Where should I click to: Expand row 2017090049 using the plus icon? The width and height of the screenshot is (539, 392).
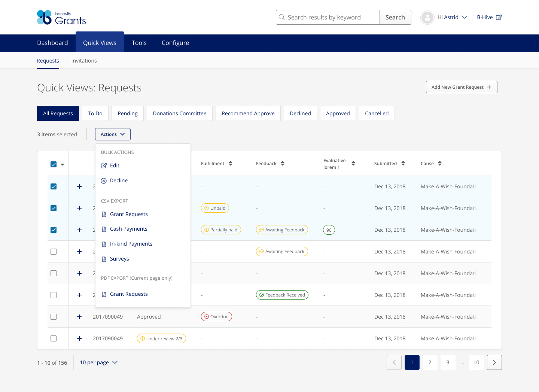[79, 316]
